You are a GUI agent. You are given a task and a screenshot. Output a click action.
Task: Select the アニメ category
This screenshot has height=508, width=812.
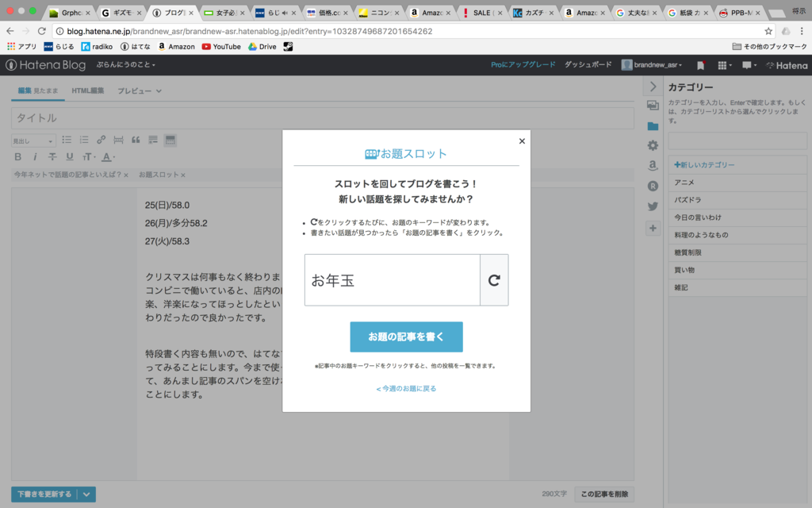[737, 183]
